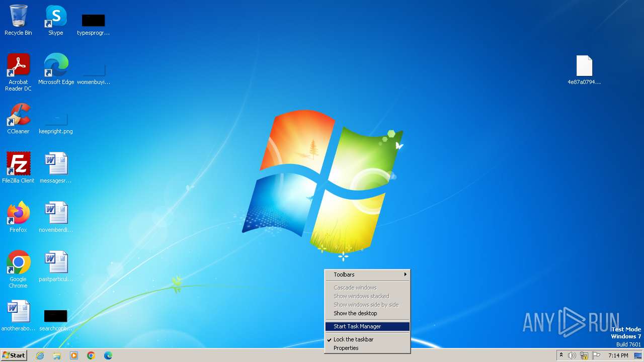Click the taskbar clock 7:14 PM
Viewport: 644px width, 362px height.
click(618, 355)
